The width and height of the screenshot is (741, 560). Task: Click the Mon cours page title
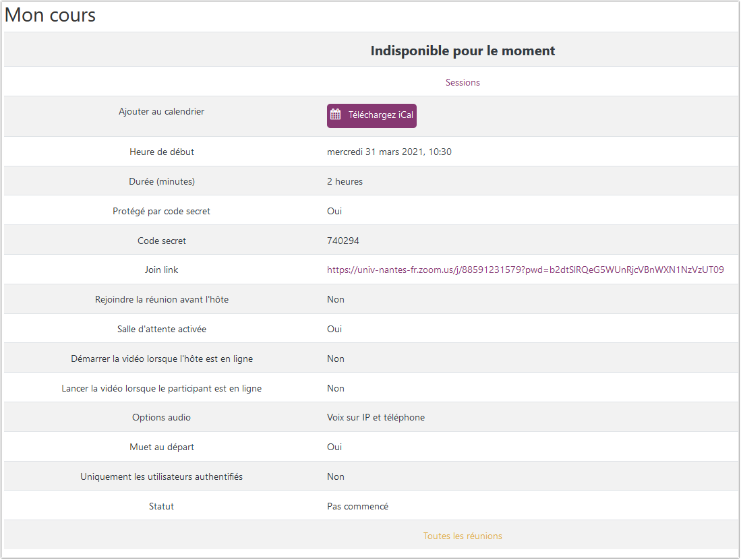[x=51, y=15]
